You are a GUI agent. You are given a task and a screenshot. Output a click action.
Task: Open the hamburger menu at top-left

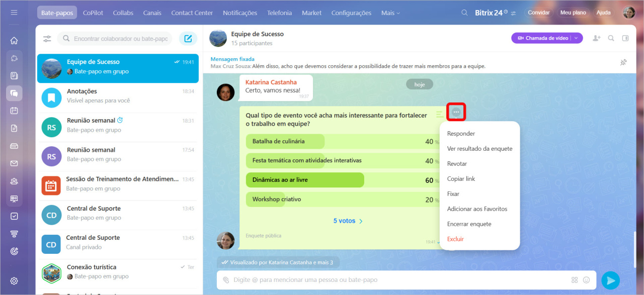14,13
